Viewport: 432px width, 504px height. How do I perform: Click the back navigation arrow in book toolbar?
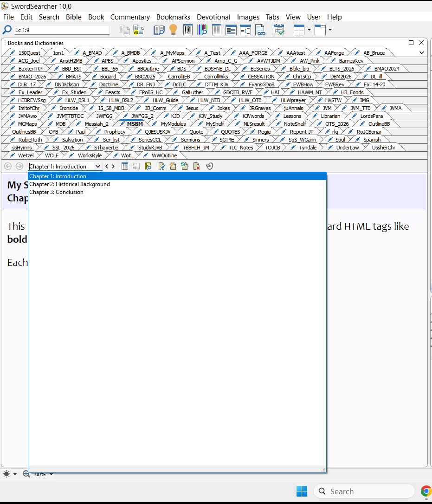pyautogui.click(x=8, y=166)
